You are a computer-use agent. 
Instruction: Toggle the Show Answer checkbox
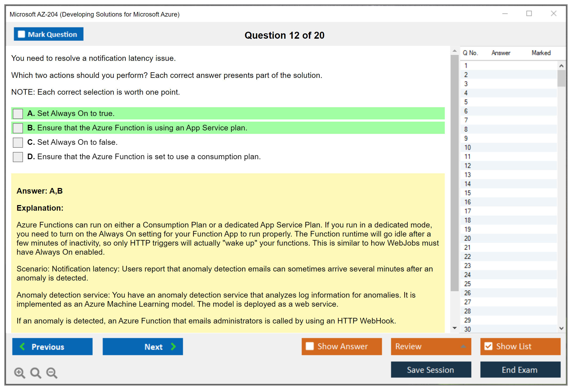pos(310,346)
